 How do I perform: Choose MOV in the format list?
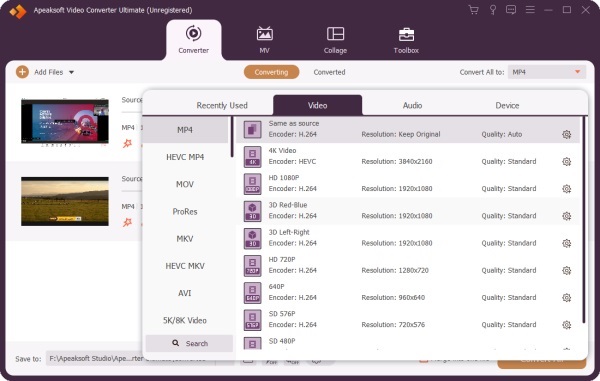[185, 184]
